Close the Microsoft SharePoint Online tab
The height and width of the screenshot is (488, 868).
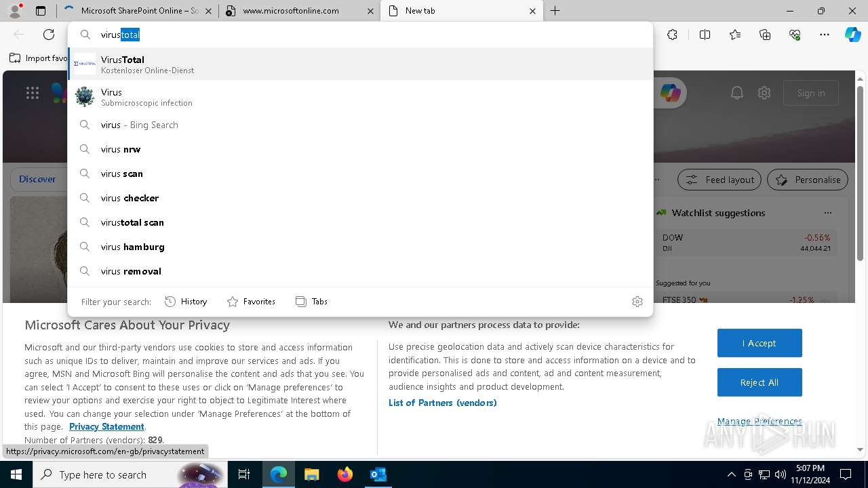[x=208, y=11]
